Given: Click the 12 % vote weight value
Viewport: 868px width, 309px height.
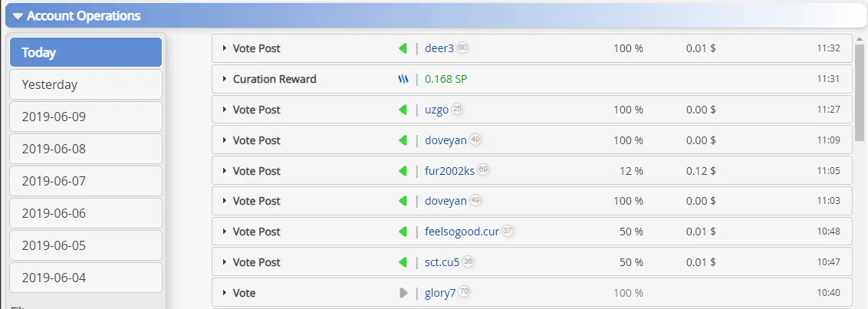Looking at the screenshot, I should (x=631, y=170).
